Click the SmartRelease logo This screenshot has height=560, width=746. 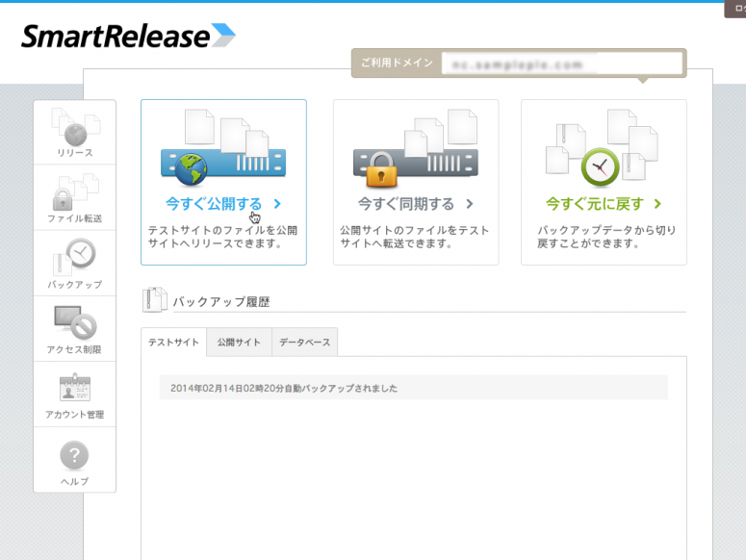(x=128, y=37)
